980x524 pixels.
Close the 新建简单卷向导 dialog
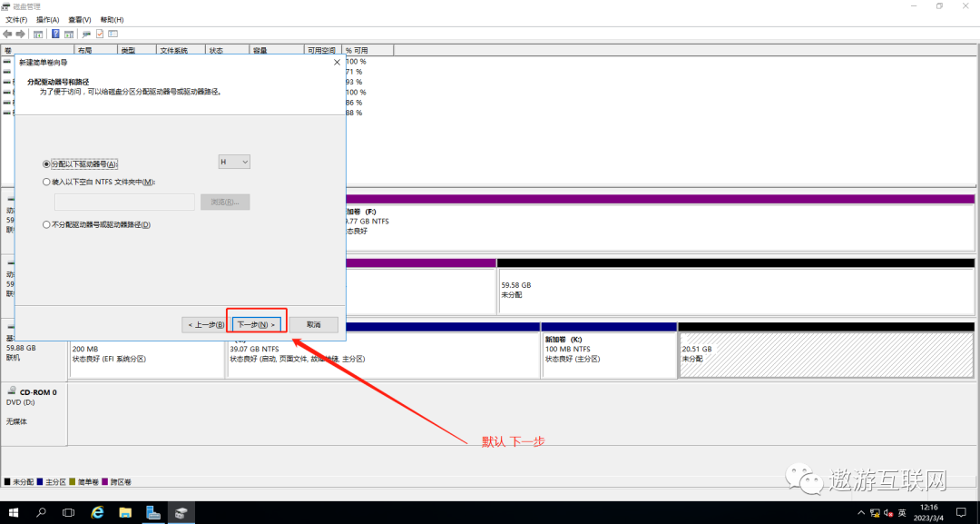pos(337,63)
